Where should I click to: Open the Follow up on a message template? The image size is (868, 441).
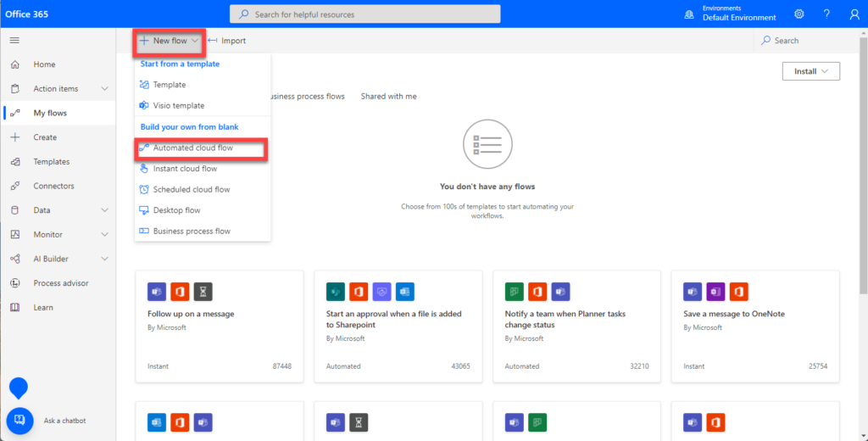[220, 327]
